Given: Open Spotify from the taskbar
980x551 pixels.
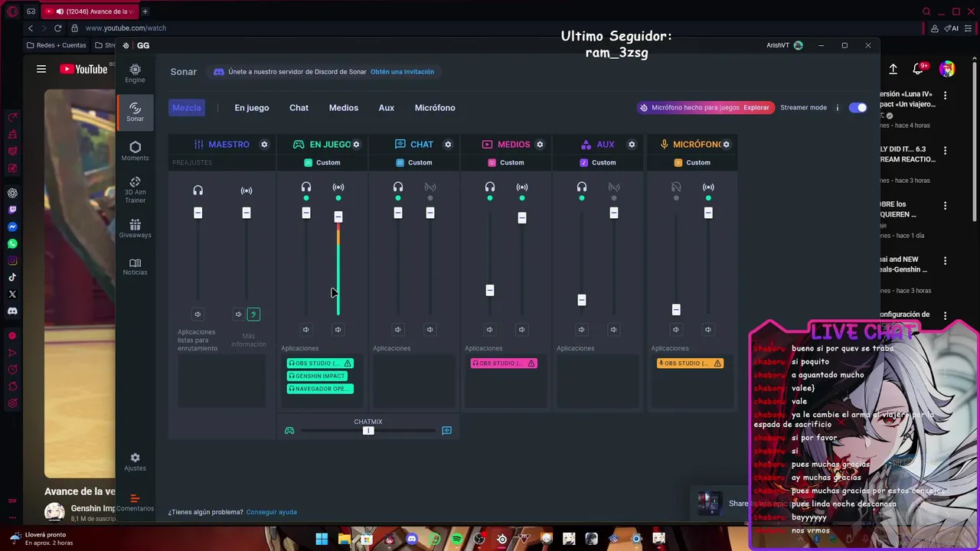Looking at the screenshot, I should point(457,540).
